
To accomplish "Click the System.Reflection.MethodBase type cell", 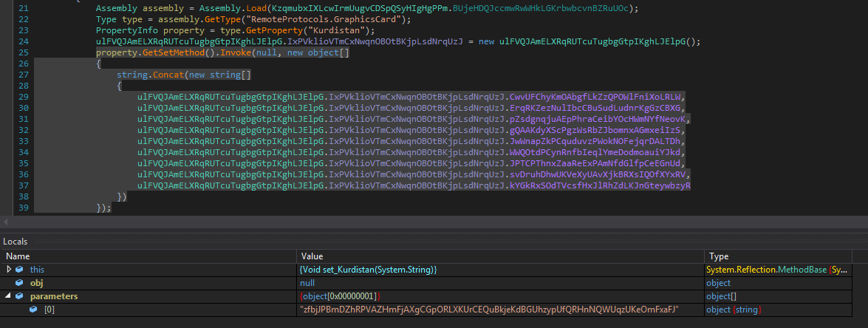I will 778,270.
